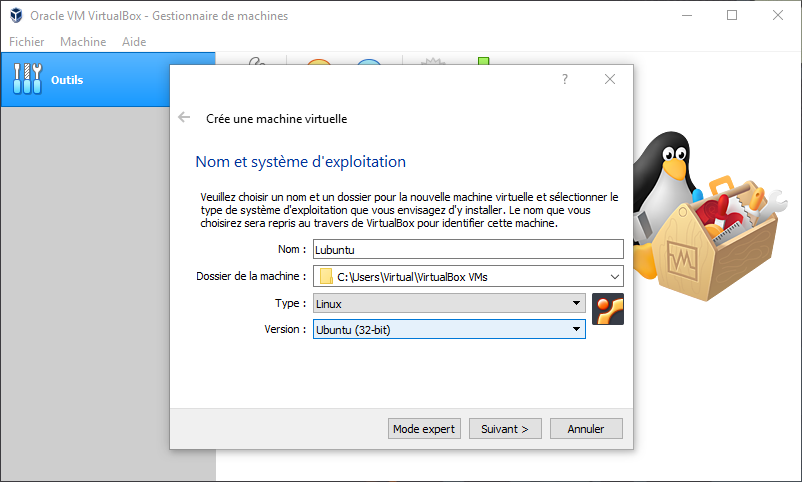Viewport: 802px width, 482px height.
Task: Click the 'Crée une machine virtuelle' title
Action: [x=276, y=119]
